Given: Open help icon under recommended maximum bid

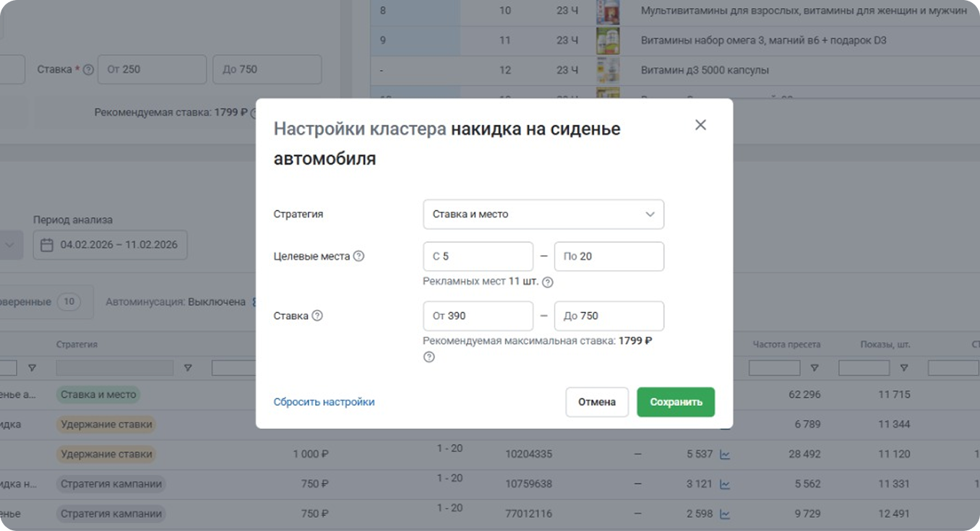Looking at the screenshot, I should click(429, 357).
